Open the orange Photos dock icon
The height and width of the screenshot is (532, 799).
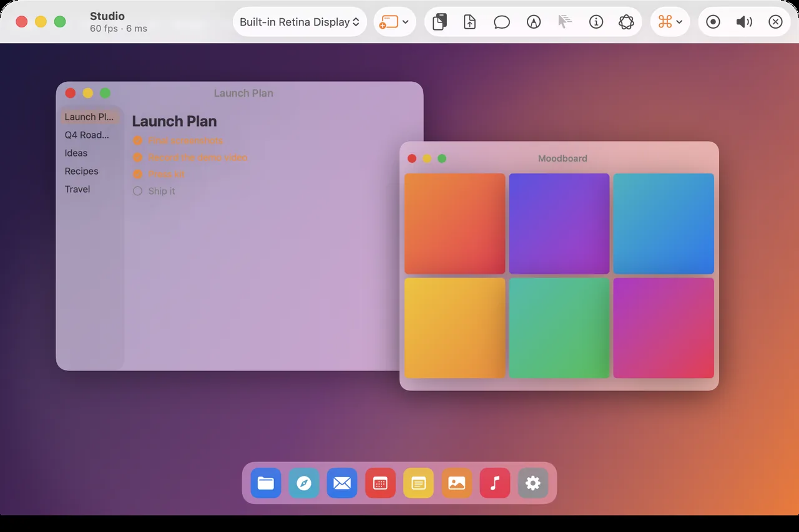456,483
